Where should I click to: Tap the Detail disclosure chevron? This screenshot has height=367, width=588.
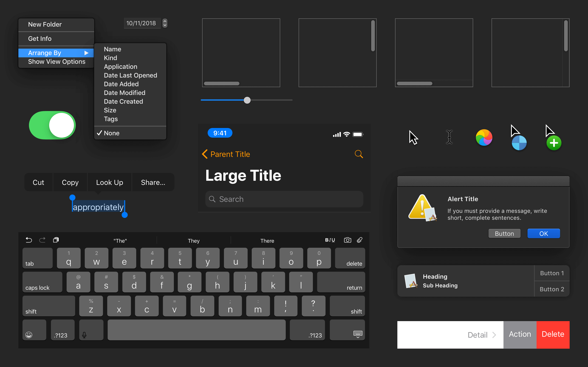coord(494,335)
